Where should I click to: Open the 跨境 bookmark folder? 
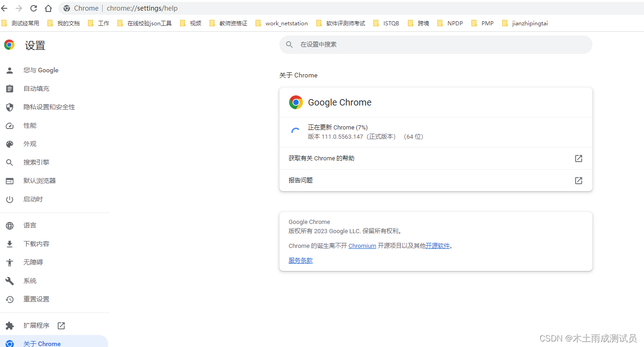[x=418, y=23]
